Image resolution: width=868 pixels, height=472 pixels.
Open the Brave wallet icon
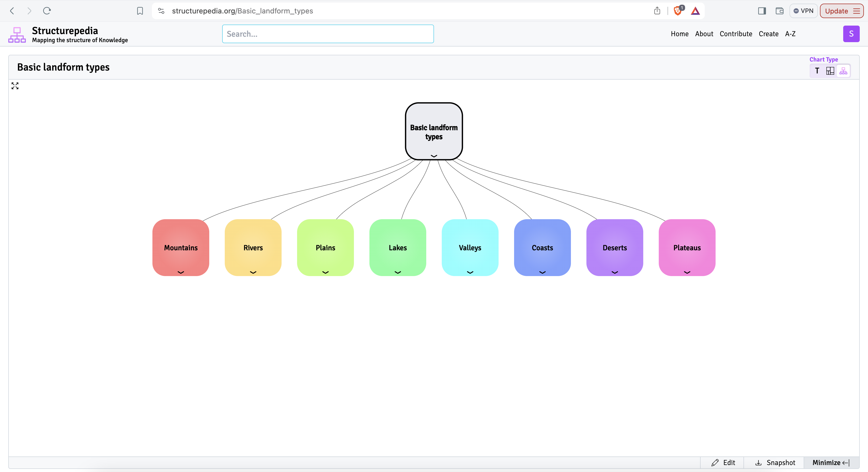779,11
